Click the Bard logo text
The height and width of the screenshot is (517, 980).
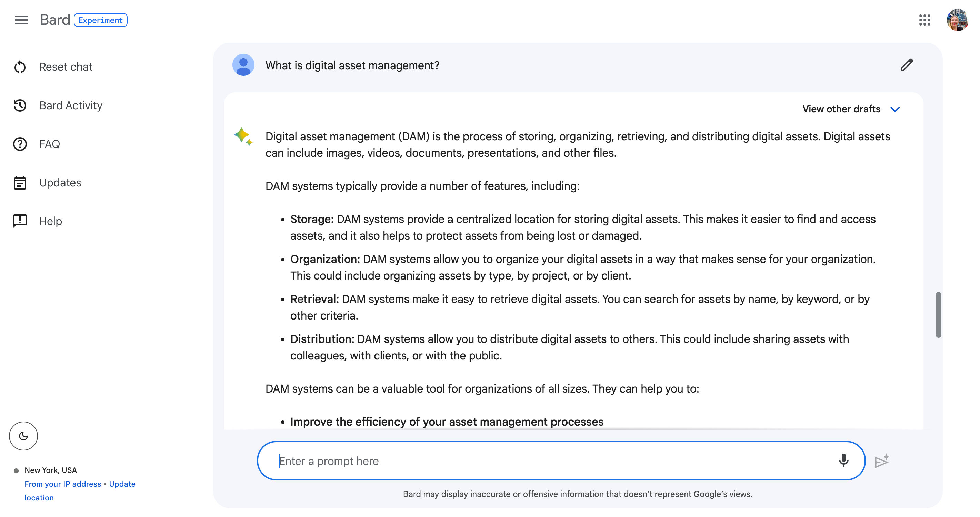pos(55,20)
